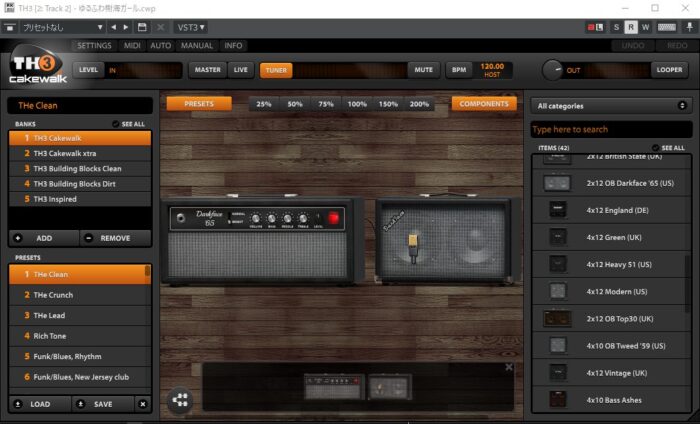700x424 pixels.
Task: Click the BPM button
Action: click(x=458, y=70)
